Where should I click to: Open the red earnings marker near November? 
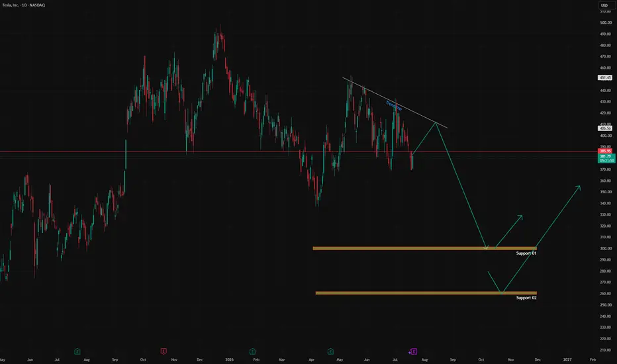[164, 351]
